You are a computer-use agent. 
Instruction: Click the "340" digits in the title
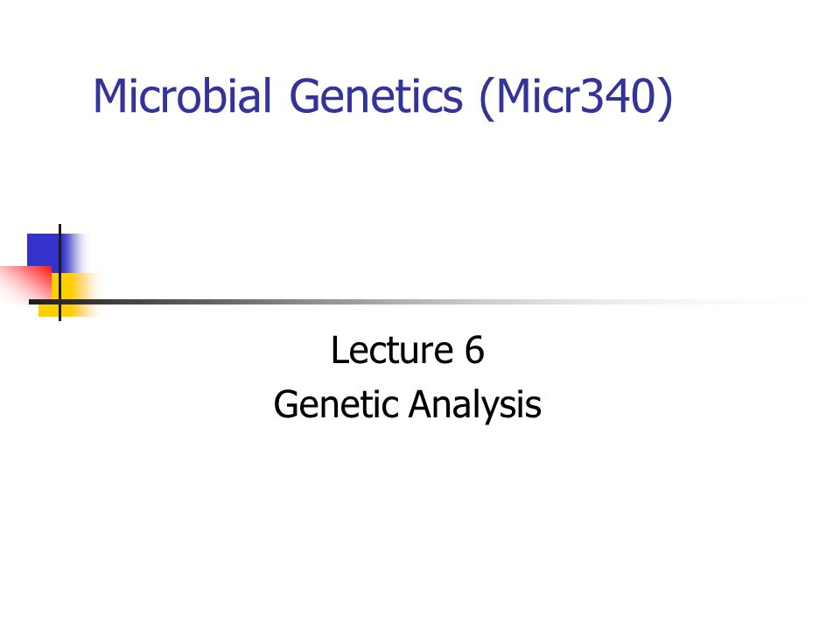click(617, 96)
